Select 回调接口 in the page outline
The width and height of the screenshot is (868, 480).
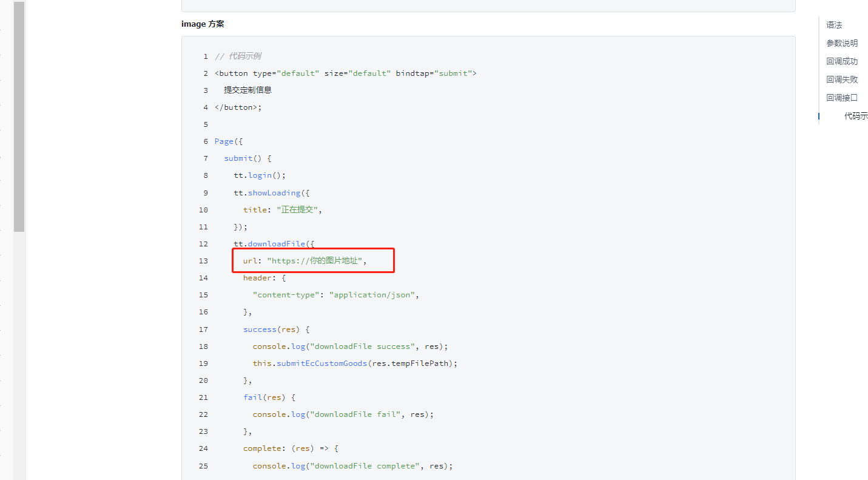pos(842,98)
